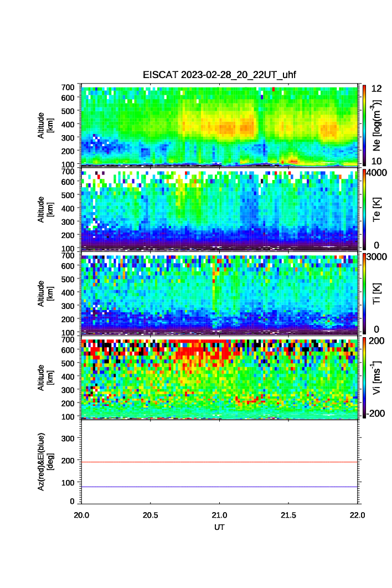Click inside the electron density top panel
The width and height of the screenshot is (392, 588).
(220, 125)
